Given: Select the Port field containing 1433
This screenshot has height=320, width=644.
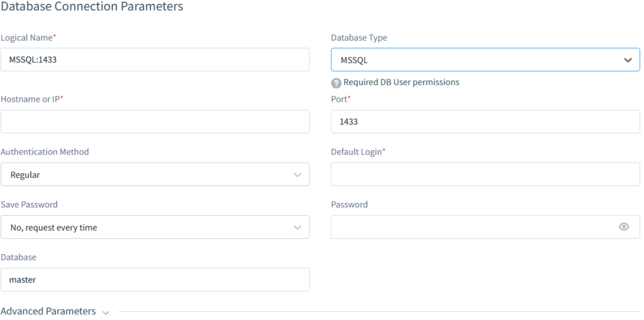Looking at the screenshot, I should click(x=485, y=122).
